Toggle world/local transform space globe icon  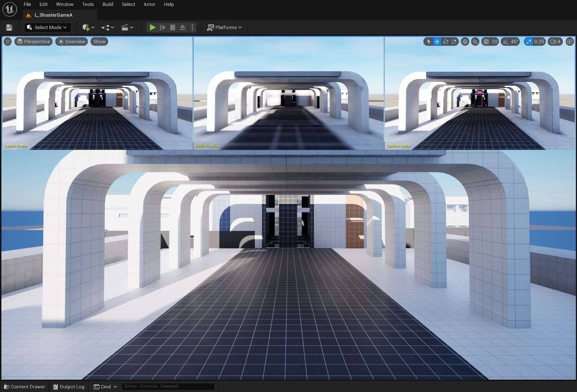[x=465, y=41]
